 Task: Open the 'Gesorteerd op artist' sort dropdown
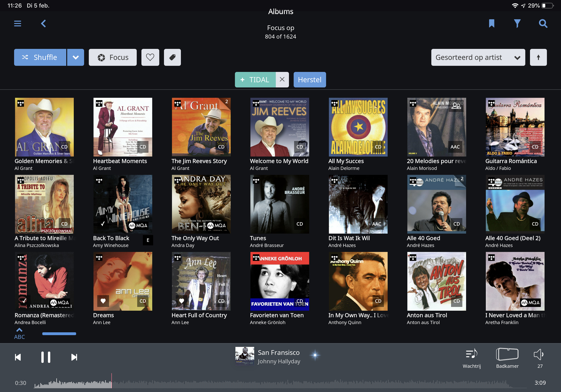click(478, 57)
